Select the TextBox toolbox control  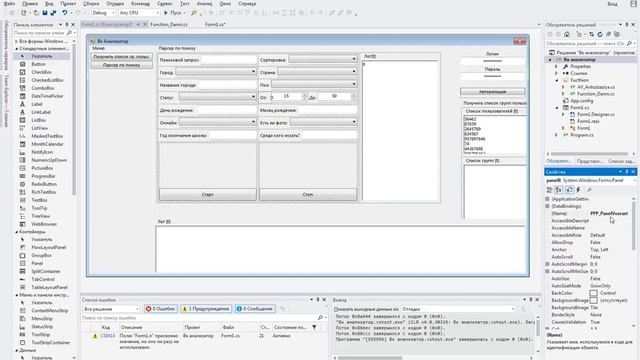[x=39, y=200]
